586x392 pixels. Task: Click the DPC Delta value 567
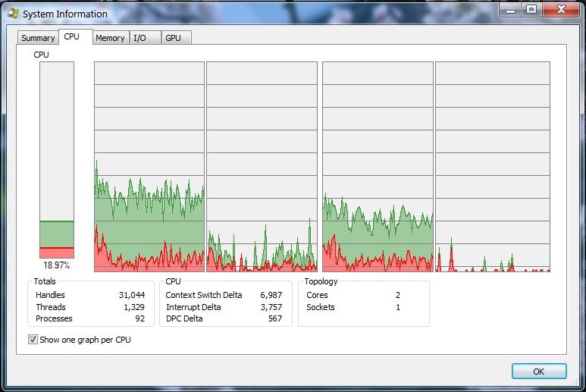(x=275, y=318)
